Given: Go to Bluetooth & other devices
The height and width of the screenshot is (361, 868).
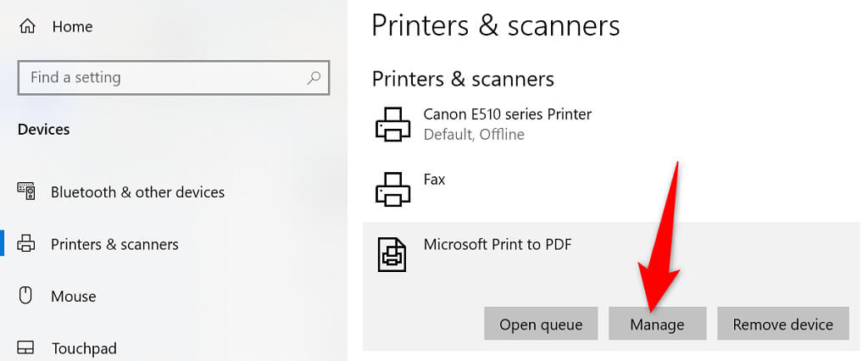Looking at the screenshot, I should (x=137, y=192).
